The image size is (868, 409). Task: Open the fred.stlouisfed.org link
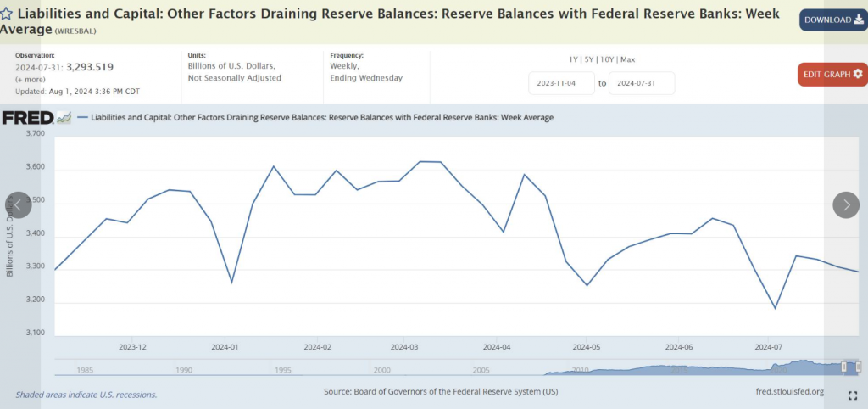tap(788, 391)
